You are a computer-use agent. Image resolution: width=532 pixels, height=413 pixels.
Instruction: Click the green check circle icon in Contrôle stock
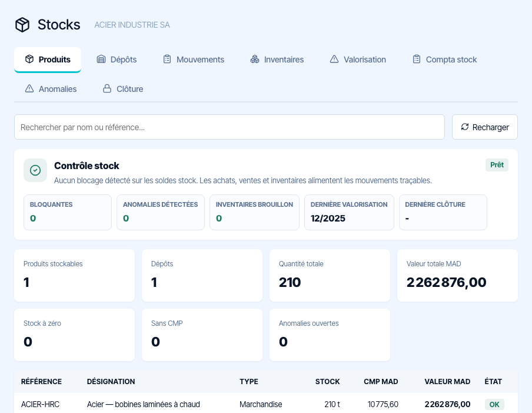click(35, 170)
